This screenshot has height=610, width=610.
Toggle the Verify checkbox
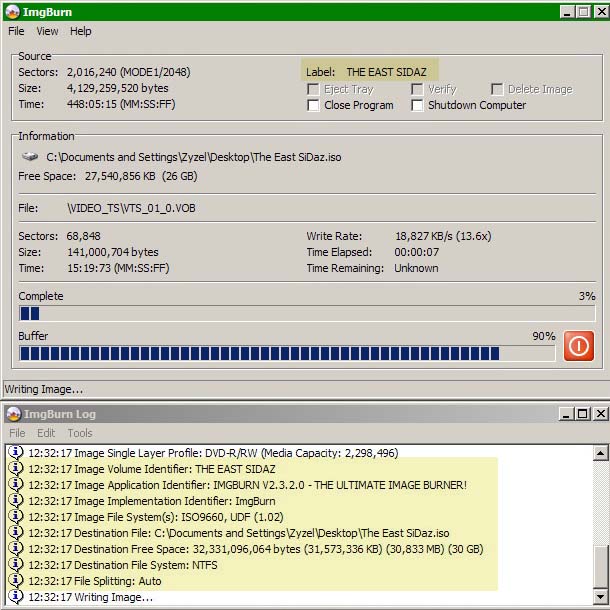pos(417,89)
